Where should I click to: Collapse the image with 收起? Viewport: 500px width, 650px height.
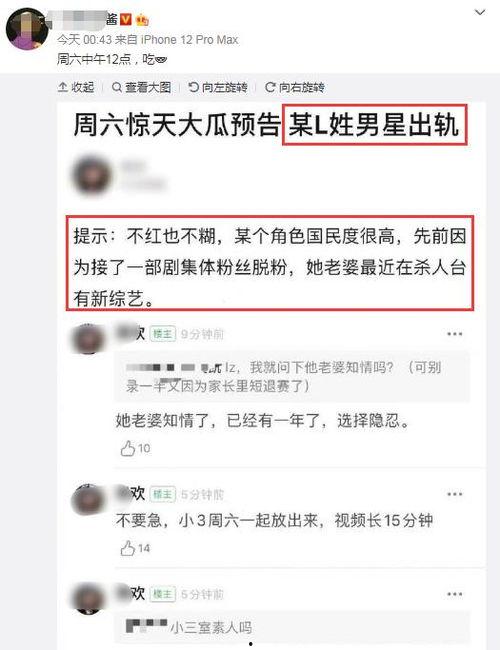(x=76, y=87)
